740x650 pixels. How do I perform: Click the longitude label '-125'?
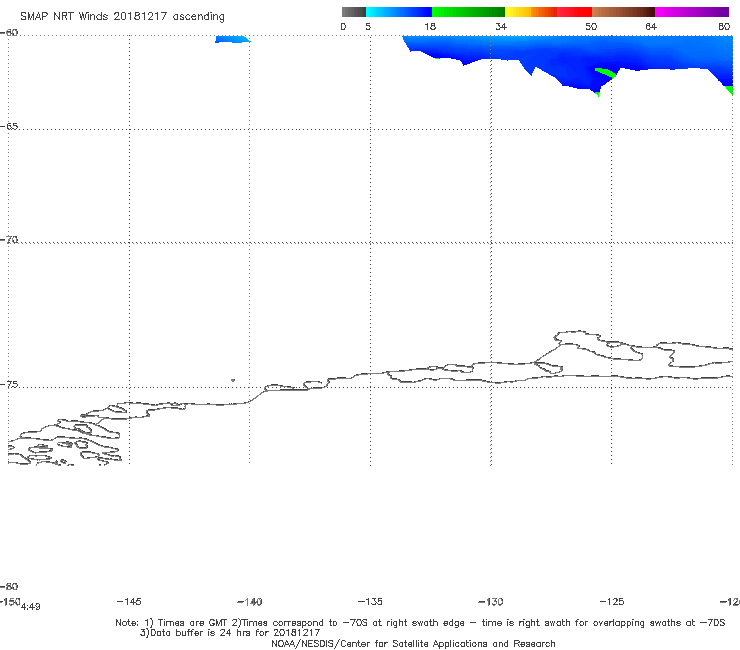click(612, 601)
